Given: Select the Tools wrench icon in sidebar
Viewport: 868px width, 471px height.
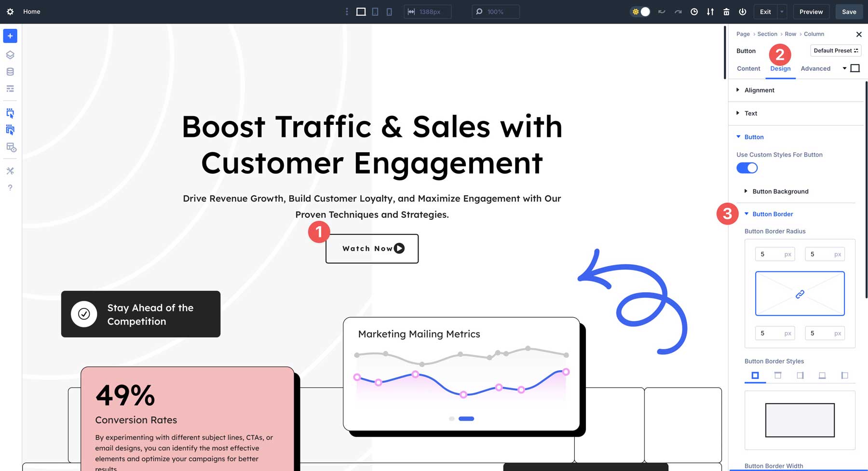Looking at the screenshot, I should point(10,171).
